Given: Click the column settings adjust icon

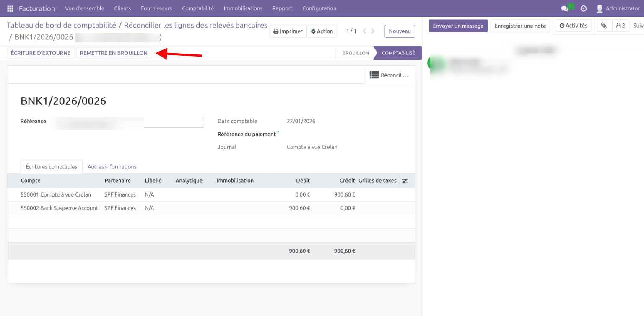Looking at the screenshot, I should [x=405, y=181].
